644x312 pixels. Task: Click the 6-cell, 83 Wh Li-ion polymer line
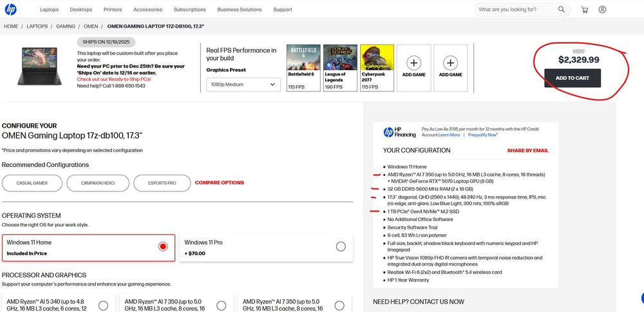coord(417,235)
